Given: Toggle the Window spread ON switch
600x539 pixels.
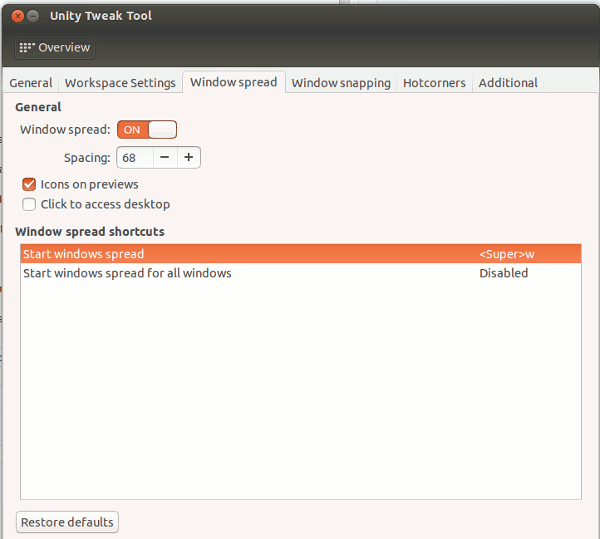Looking at the screenshot, I should (147, 130).
